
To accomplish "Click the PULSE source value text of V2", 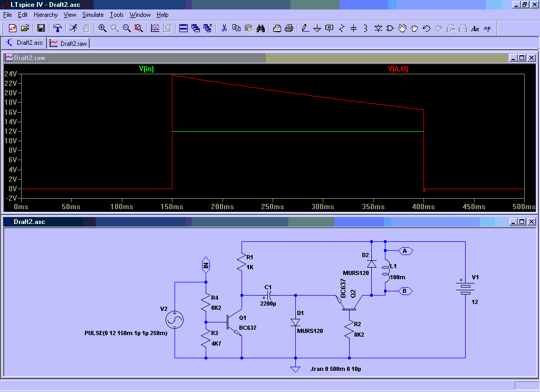I will click(126, 333).
